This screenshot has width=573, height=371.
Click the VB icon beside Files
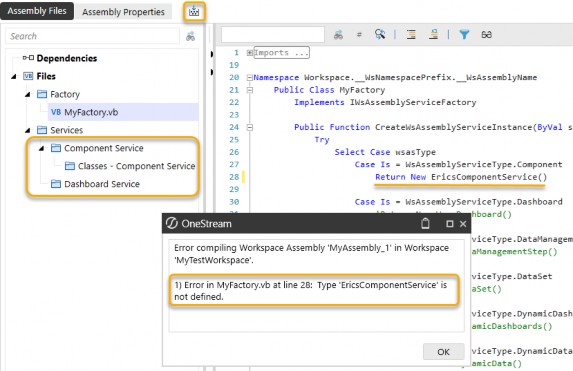[x=28, y=76]
